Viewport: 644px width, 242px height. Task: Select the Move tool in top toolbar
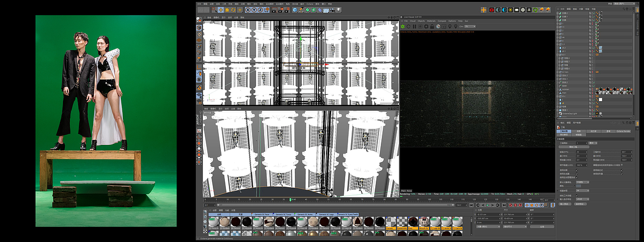(x=221, y=10)
